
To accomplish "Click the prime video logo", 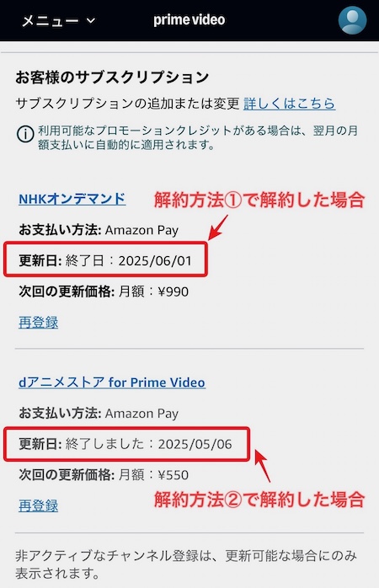I will (189, 20).
